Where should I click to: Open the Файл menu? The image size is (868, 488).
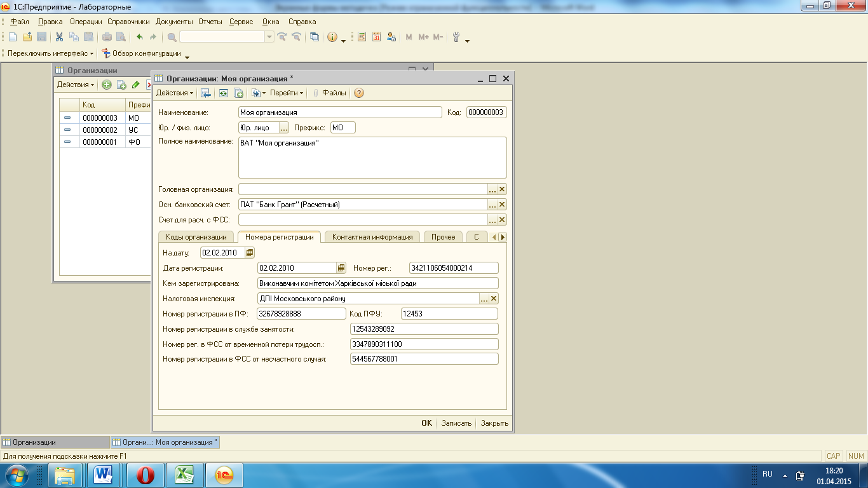click(x=20, y=22)
